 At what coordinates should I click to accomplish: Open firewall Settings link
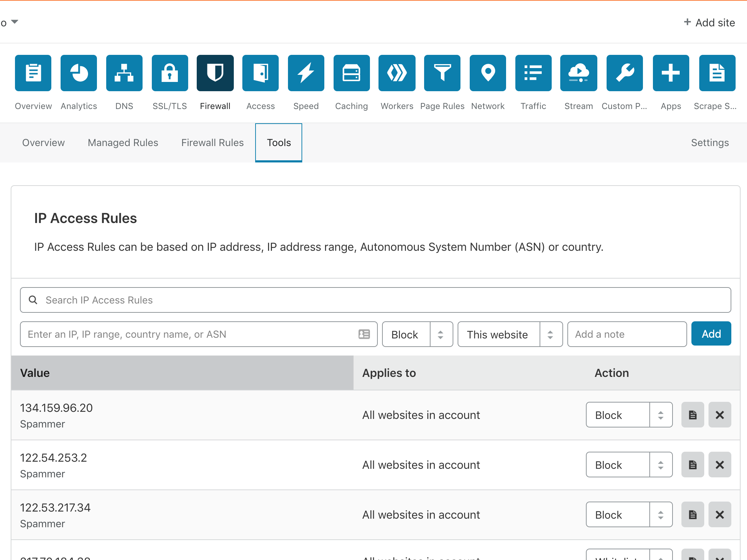tap(710, 143)
